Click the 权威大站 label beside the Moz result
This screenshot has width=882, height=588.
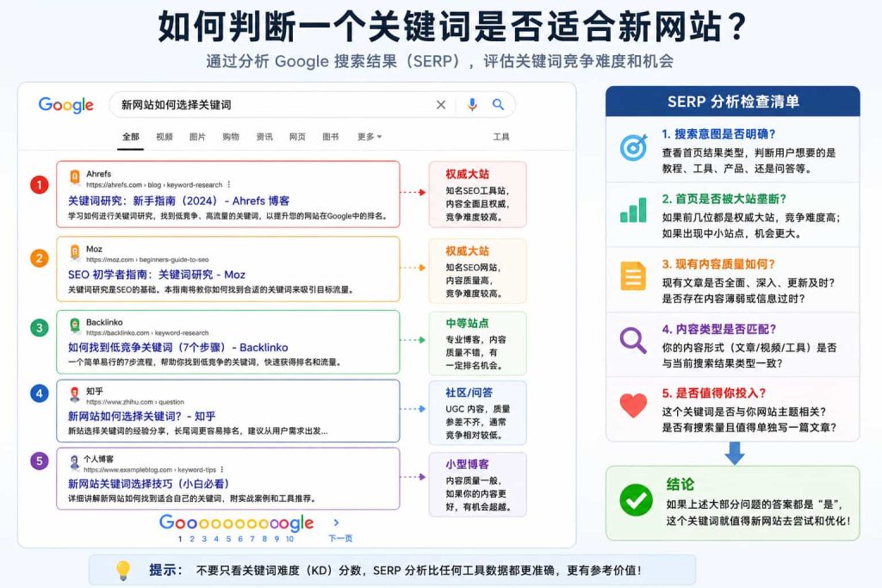click(468, 251)
